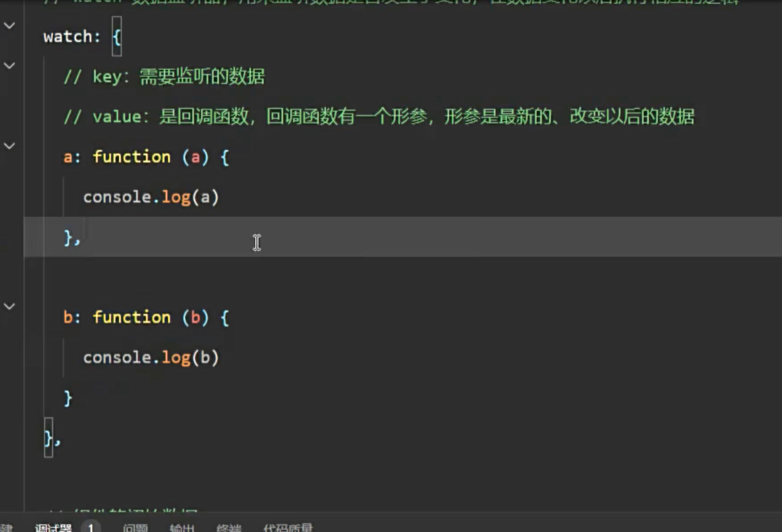Click the parameter 'a' in 'function (a)'

(x=195, y=157)
